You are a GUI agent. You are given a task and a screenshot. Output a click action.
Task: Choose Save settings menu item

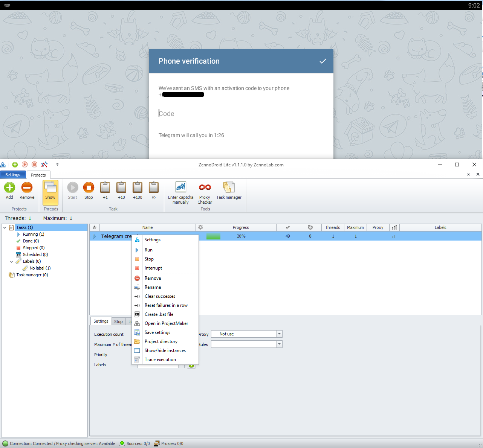165,332
